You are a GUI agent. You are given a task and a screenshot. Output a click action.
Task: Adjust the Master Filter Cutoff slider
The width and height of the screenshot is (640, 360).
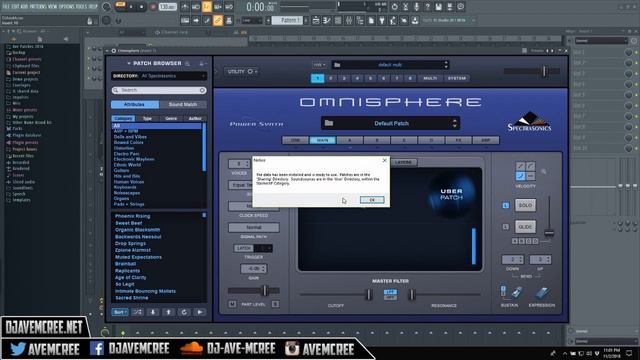(369, 295)
